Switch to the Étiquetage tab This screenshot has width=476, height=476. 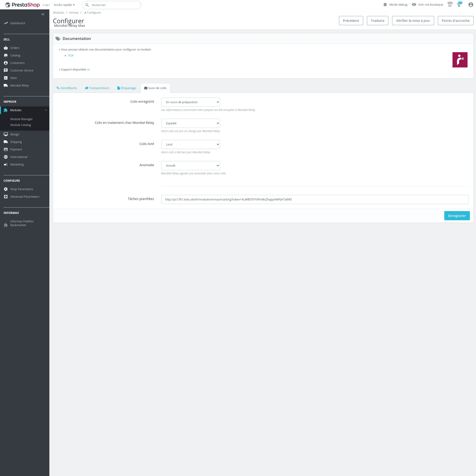click(x=127, y=88)
